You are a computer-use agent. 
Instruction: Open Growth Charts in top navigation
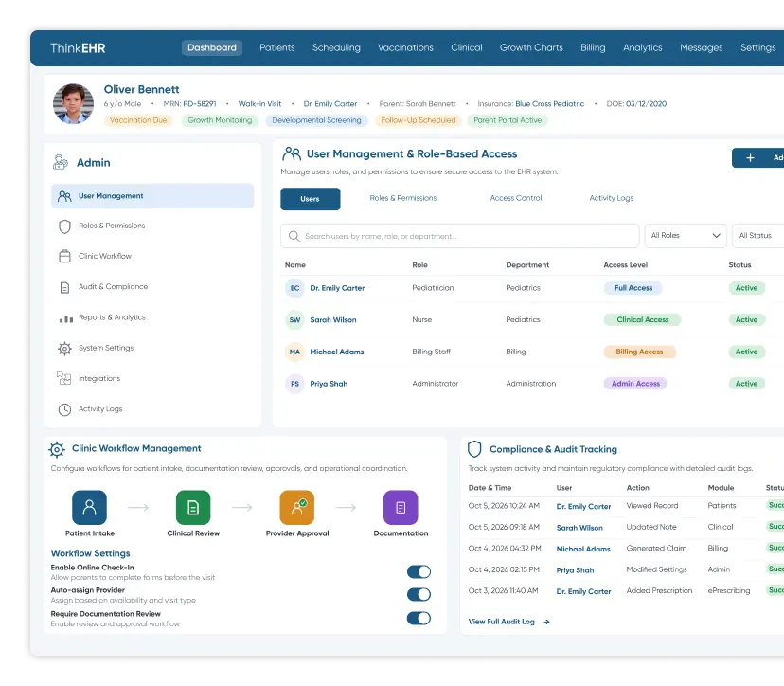(531, 47)
